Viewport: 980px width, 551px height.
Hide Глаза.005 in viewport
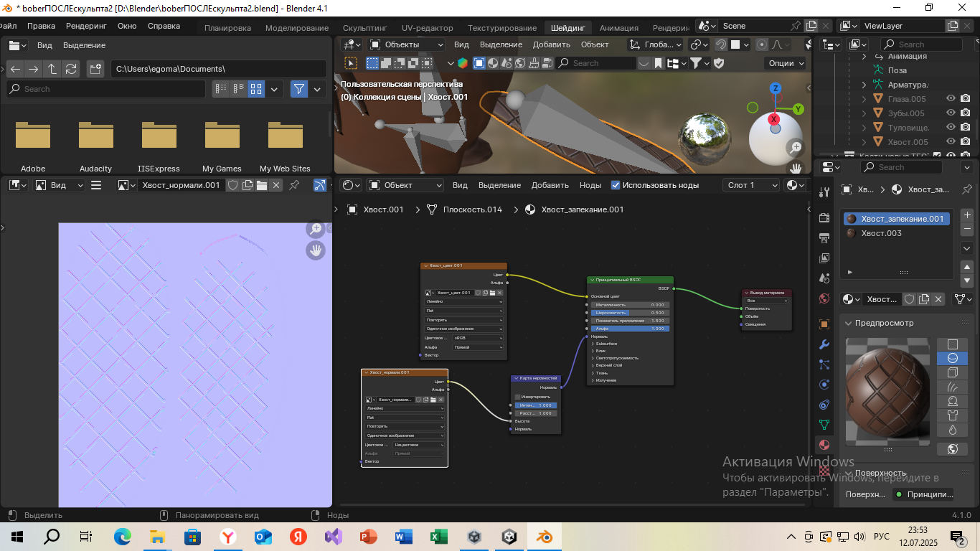pos(951,99)
